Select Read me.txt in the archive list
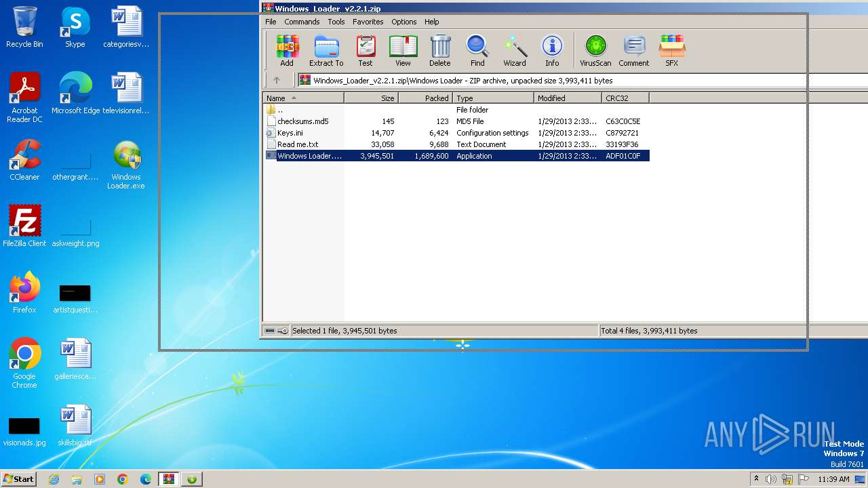 [456, 144]
